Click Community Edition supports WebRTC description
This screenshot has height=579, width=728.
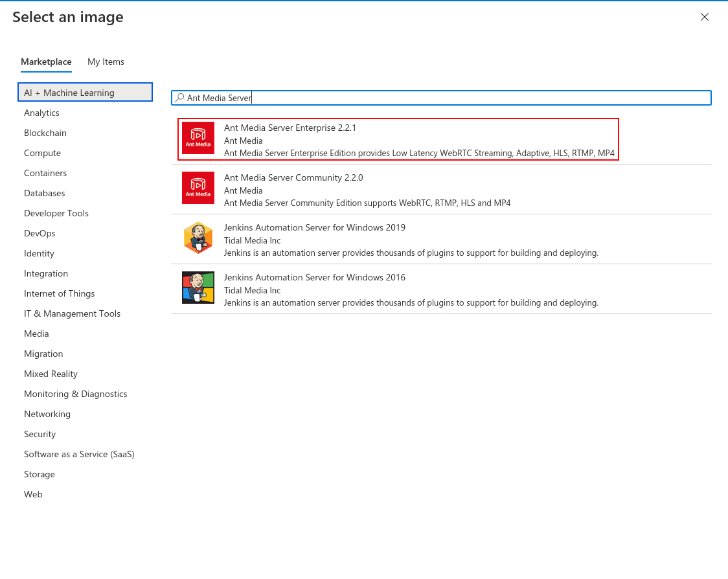(367, 203)
